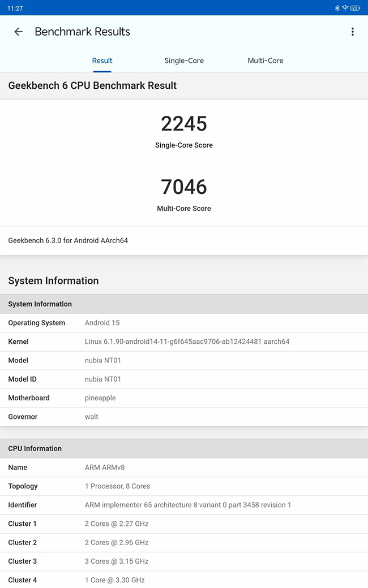Tap 2 Cores @ 2.27 GHz value

coord(117,524)
